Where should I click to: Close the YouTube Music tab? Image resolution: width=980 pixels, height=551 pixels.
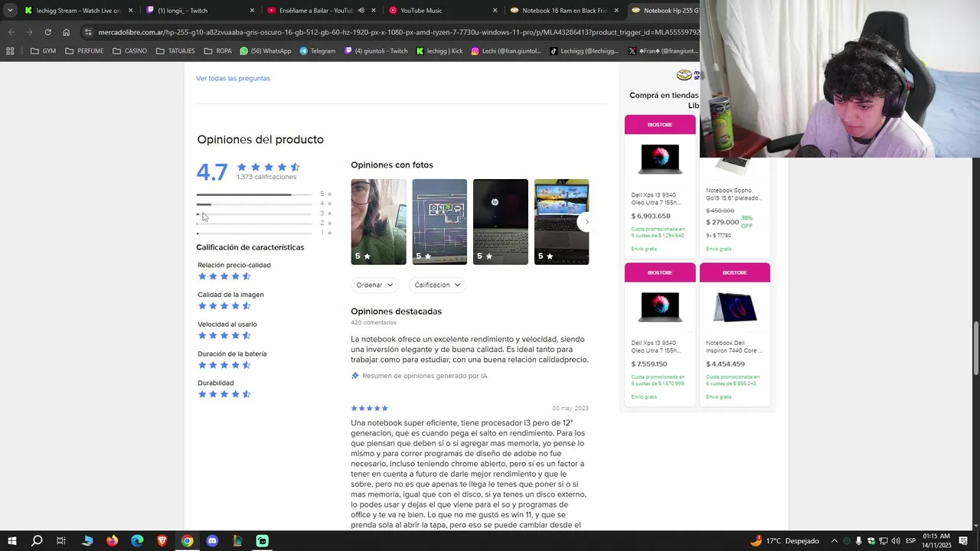tap(495, 11)
